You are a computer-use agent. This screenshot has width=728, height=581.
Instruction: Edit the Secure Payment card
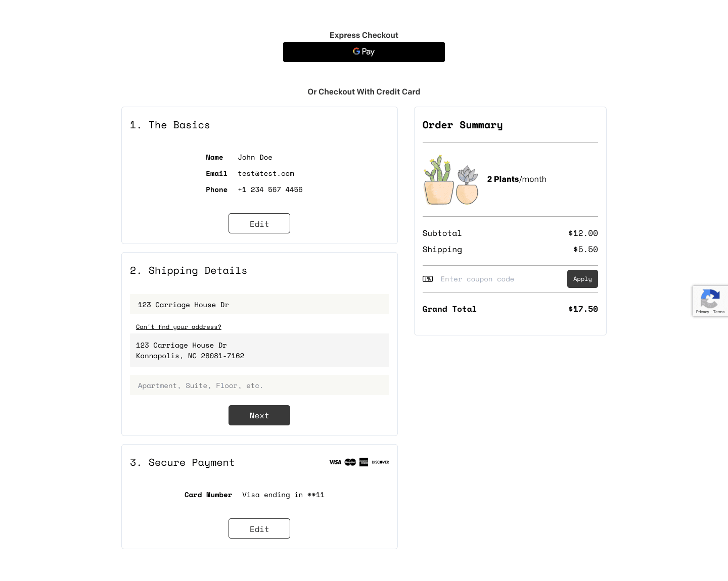click(x=259, y=528)
